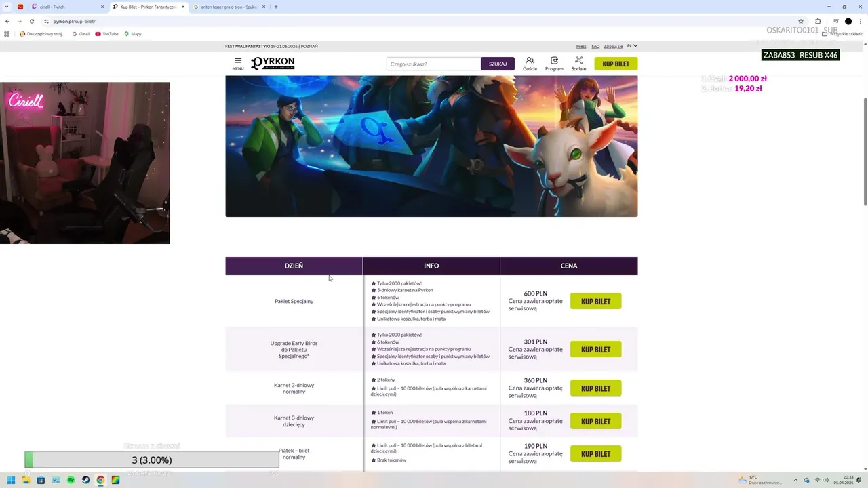Close the Kup Bilet Pyrkon tab

[183, 7]
